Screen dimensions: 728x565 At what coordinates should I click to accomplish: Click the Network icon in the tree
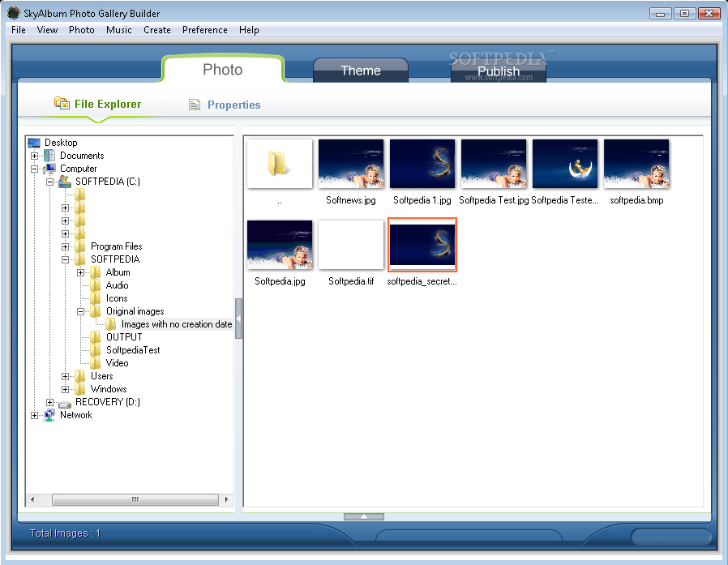point(49,415)
